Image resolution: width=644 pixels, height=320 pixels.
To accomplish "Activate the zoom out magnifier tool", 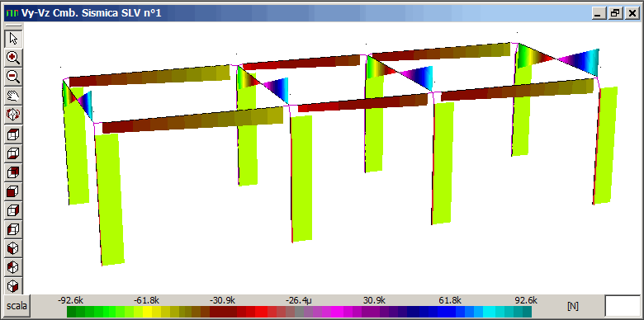I will pos(13,77).
